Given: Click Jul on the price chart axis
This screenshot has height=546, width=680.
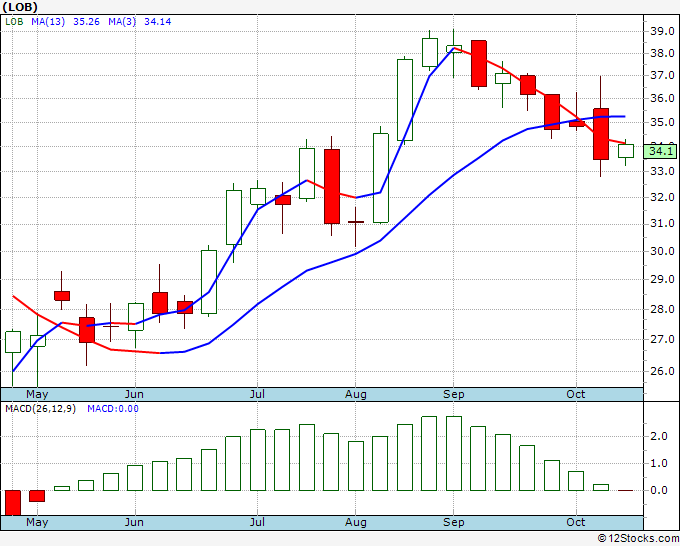Looking at the screenshot, I should click(257, 394).
